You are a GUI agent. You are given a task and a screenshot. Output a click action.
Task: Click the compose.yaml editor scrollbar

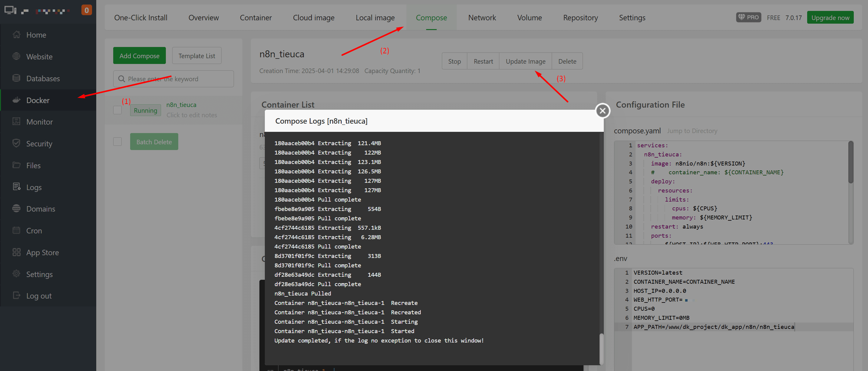click(x=850, y=162)
